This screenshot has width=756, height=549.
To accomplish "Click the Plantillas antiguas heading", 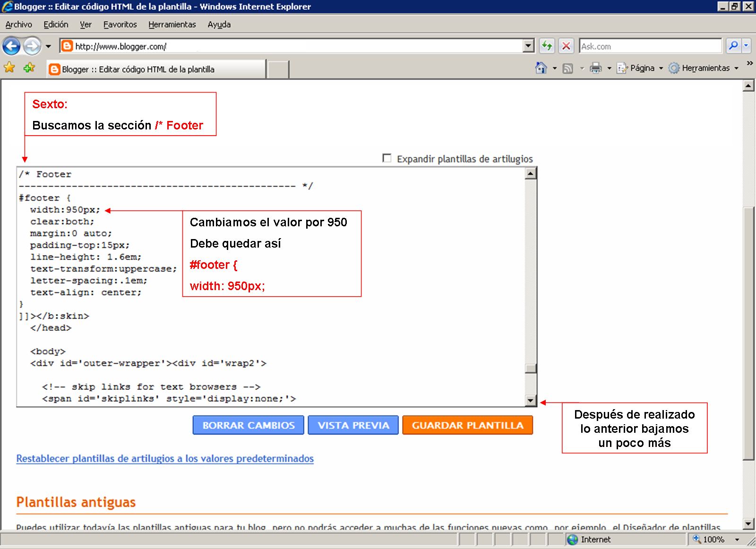I will coord(76,502).
